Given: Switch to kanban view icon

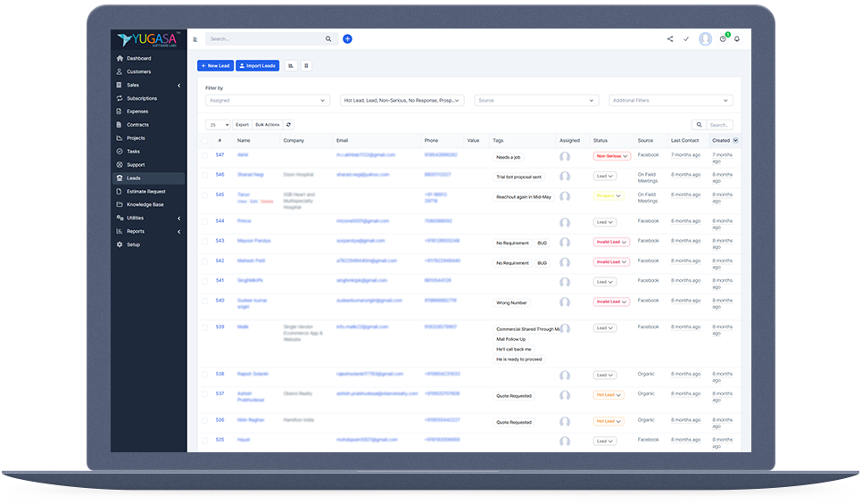Looking at the screenshot, I should [x=306, y=66].
